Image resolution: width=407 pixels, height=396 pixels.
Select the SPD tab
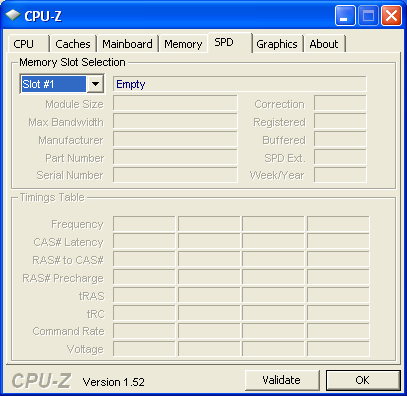click(230, 43)
